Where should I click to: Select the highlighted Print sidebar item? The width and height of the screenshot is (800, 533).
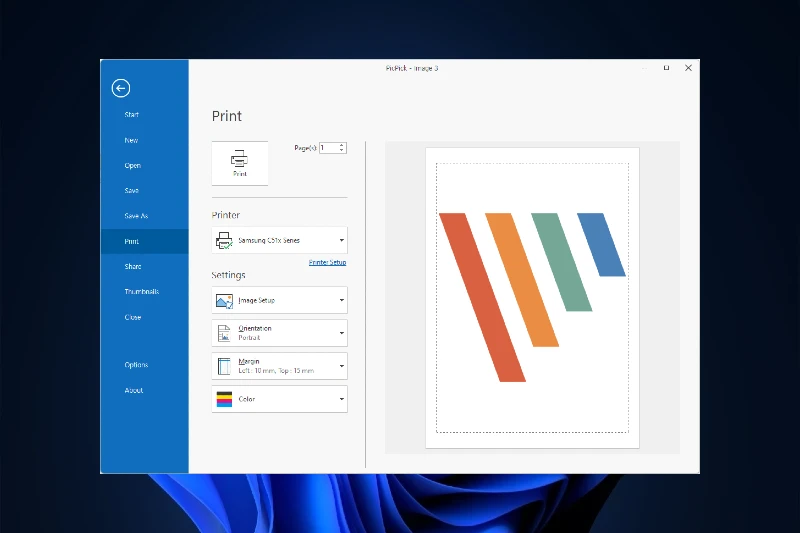145,241
